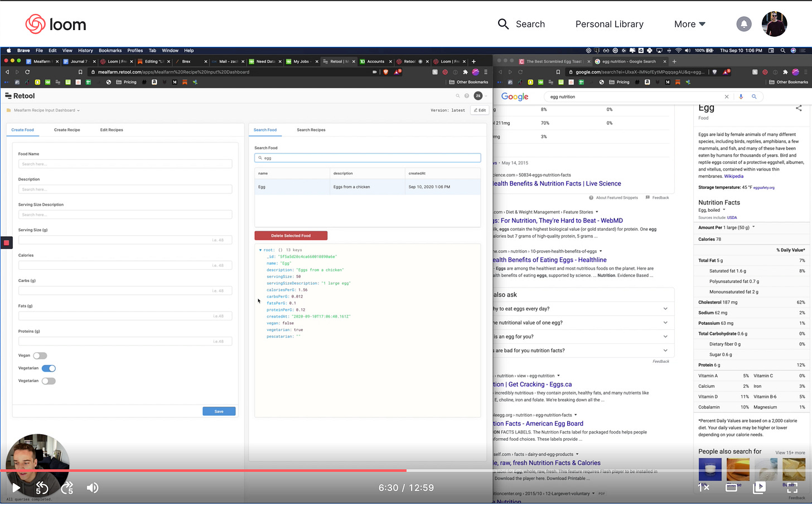Switch to the Edit Recipes tab

point(112,130)
